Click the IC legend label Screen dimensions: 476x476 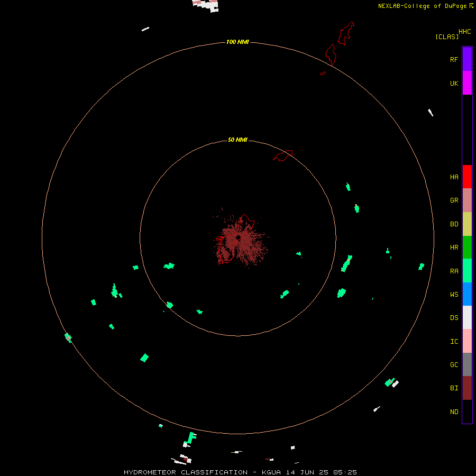454,341
